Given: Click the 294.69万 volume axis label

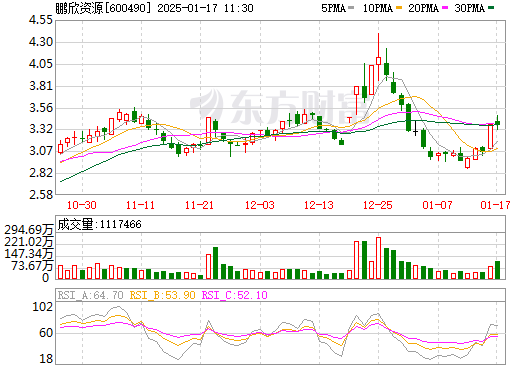Looking at the screenshot, I should tap(29, 230).
